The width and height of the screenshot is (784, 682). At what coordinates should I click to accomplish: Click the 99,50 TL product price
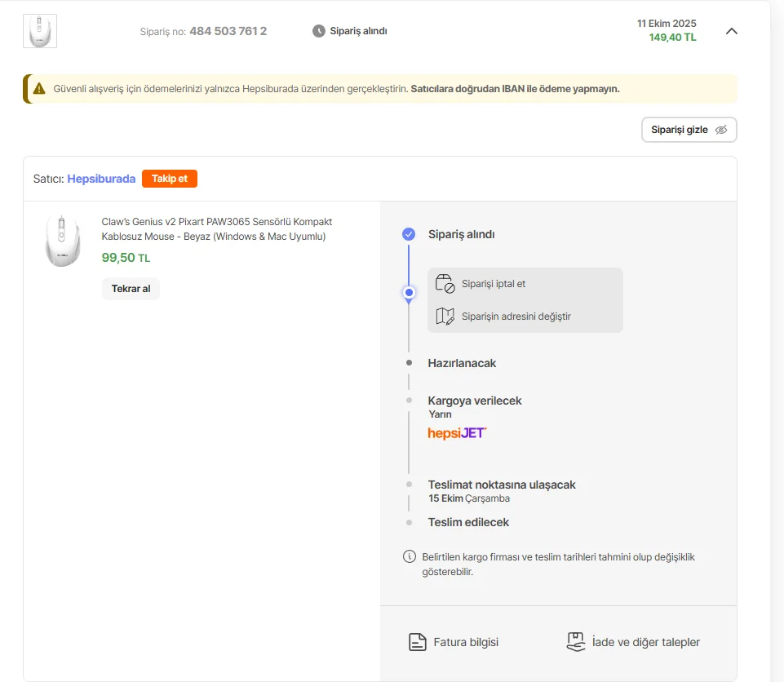point(126,258)
